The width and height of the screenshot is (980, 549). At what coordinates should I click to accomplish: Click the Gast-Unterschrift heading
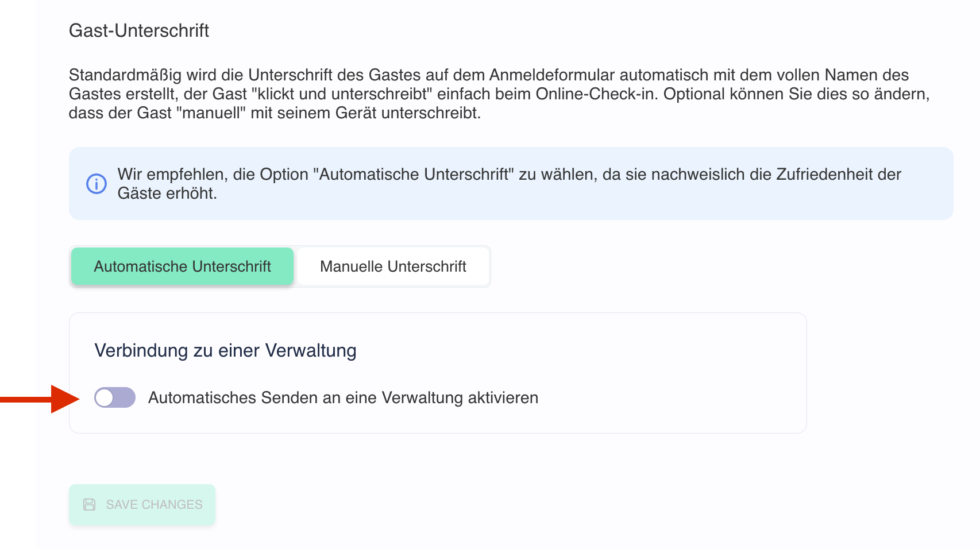click(139, 30)
